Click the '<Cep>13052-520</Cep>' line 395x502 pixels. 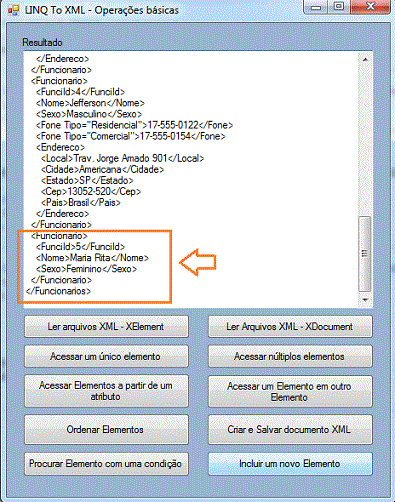tap(91, 191)
